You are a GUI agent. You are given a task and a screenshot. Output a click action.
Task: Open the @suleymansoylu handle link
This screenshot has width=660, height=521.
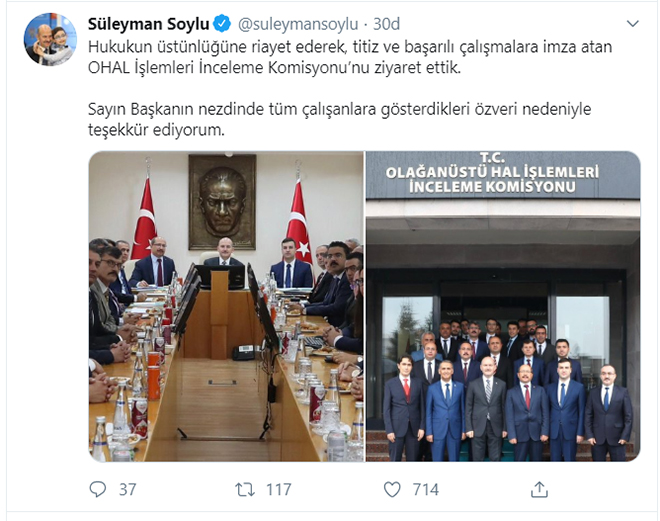pos(298,24)
